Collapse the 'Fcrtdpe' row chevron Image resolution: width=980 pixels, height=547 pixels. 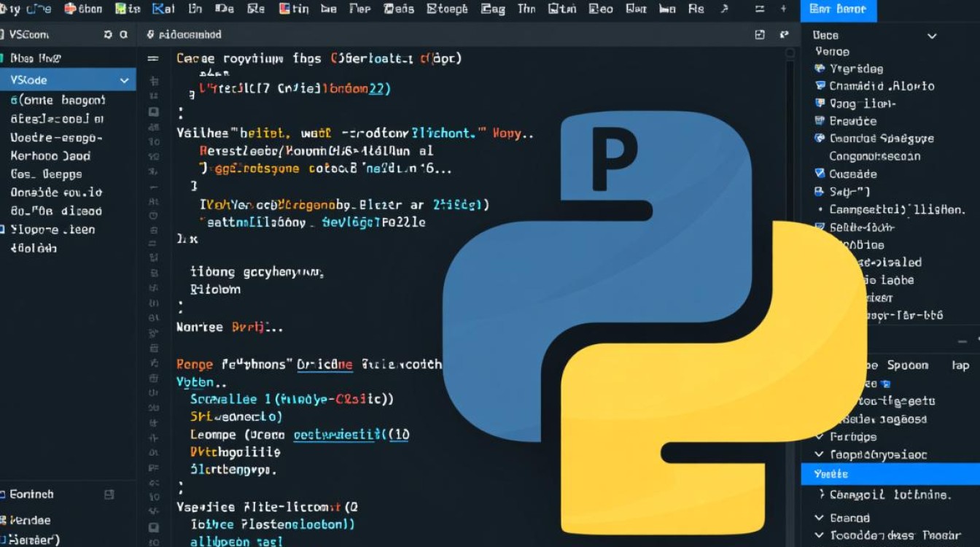click(x=819, y=437)
